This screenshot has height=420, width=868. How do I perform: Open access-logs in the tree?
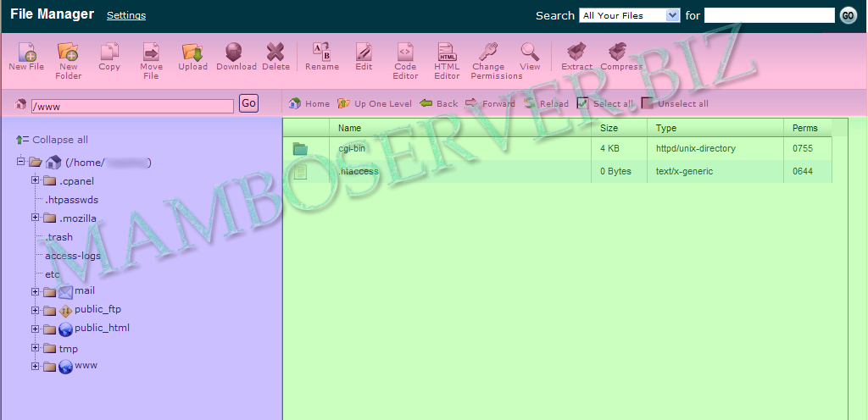click(73, 256)
